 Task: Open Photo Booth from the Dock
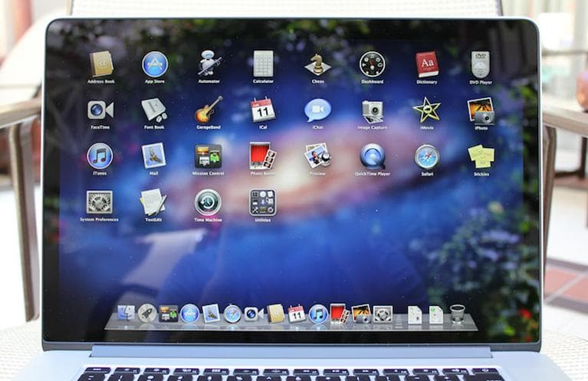coord(340,314)
